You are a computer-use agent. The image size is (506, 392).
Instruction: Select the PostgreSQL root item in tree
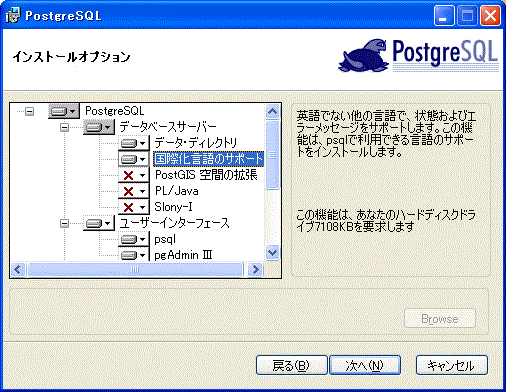click(x=115, y=111)
